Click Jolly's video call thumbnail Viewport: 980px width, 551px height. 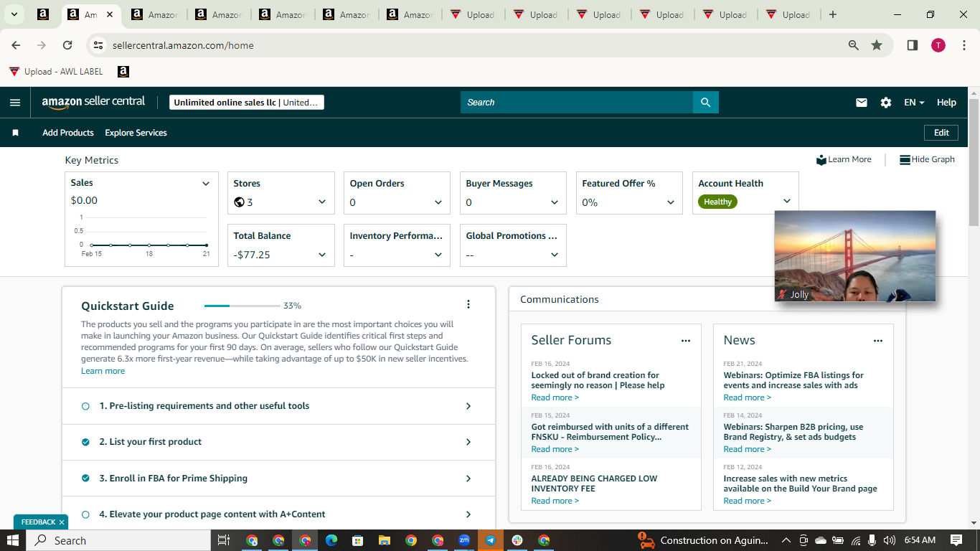click(x=855, y=256)
